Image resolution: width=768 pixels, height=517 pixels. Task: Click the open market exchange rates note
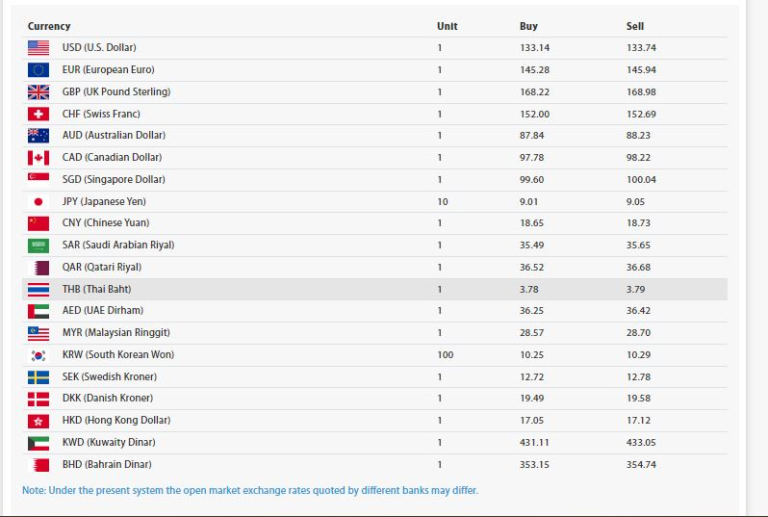pyautogui.click(x=250, y=491)
